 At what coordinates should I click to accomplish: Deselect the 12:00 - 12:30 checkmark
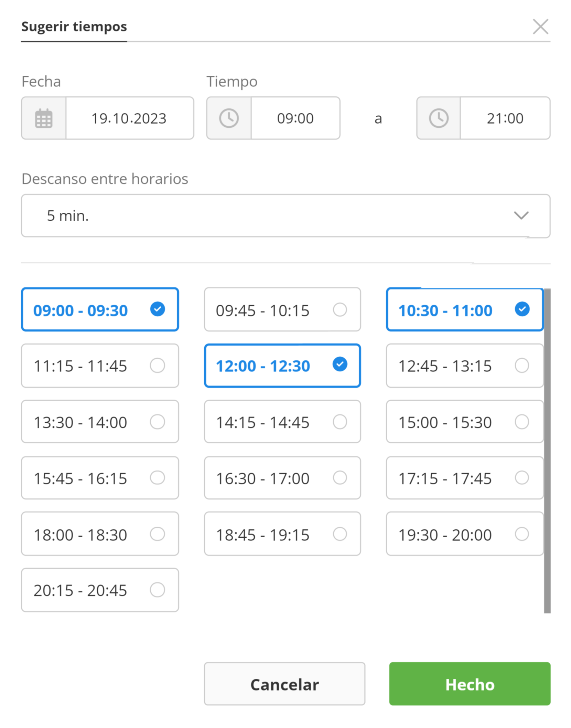340,365
